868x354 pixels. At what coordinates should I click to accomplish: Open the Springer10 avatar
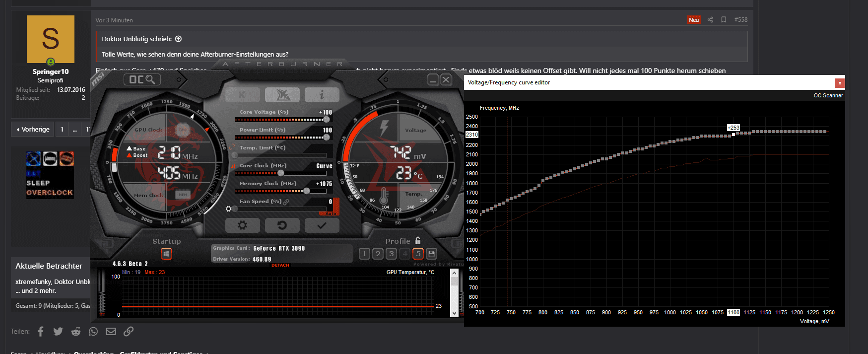tap(51, 39)
